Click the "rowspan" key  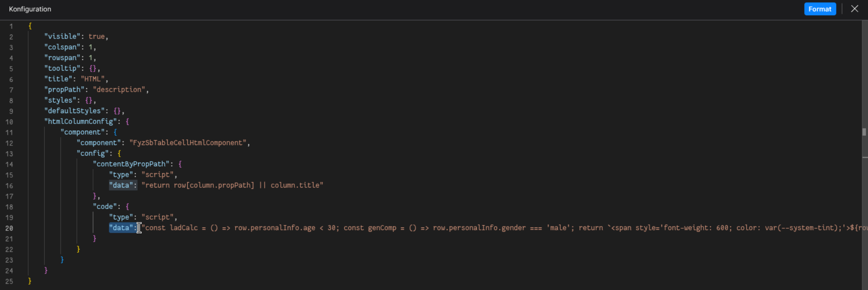point(62,58)
